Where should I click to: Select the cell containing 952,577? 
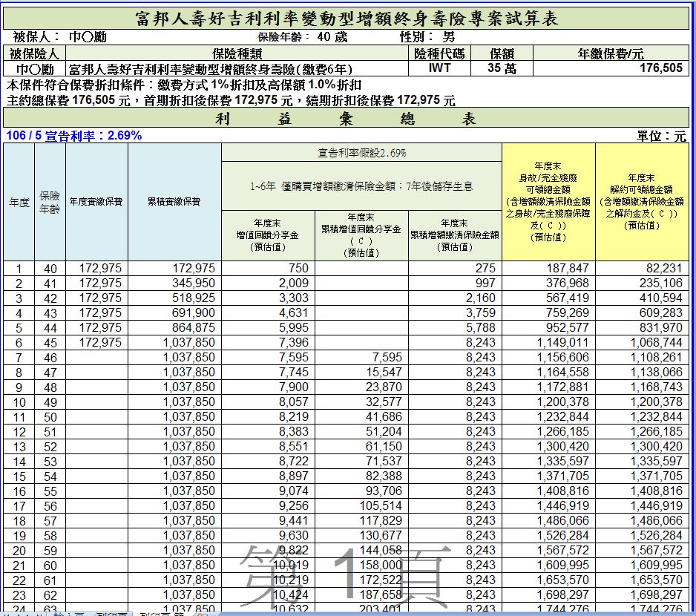pos(548,328)
